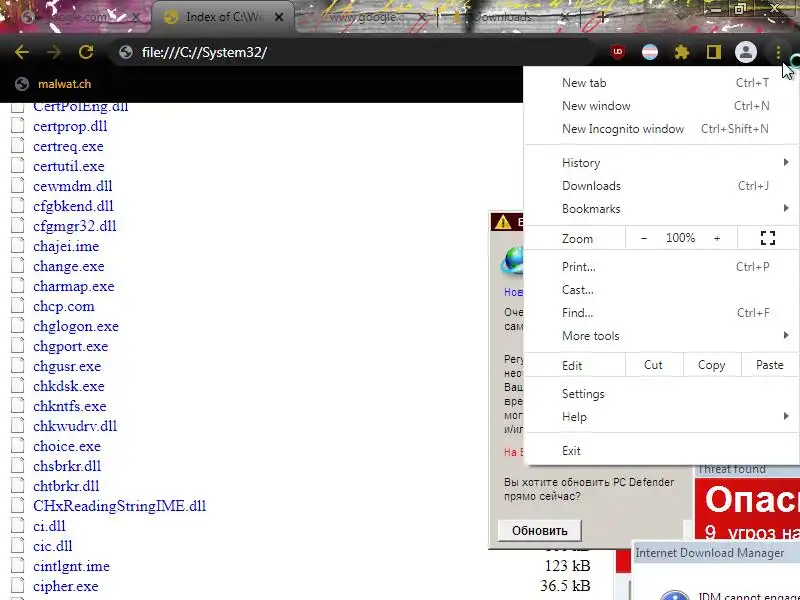Image resolution: width=800 pixels, height=600 pixels.
Task: Click the Paste button in Edit row
Action: [x=769, y=365]
